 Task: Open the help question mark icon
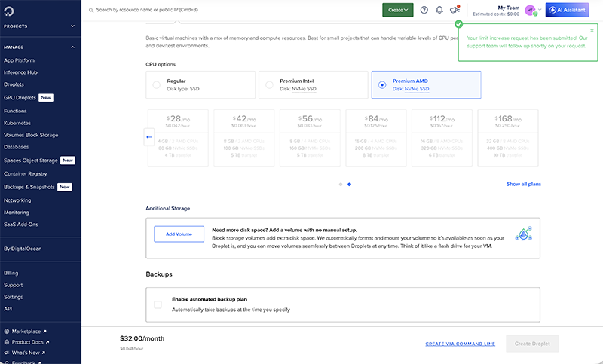(424, 10)
